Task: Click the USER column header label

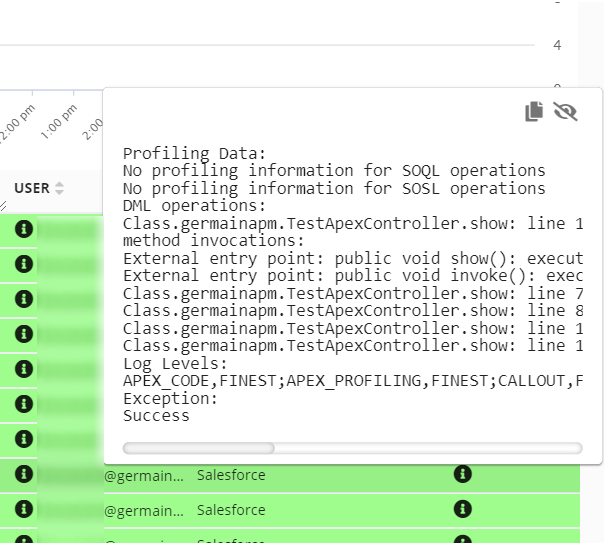Action: pos(31,188)
